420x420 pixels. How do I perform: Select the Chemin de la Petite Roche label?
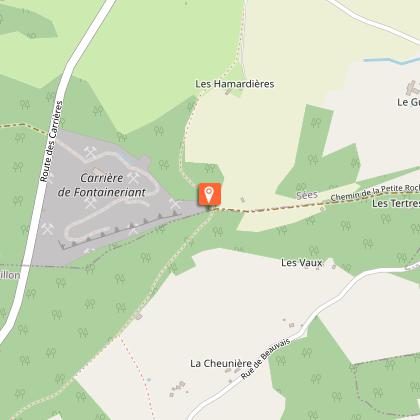(375, 193)
